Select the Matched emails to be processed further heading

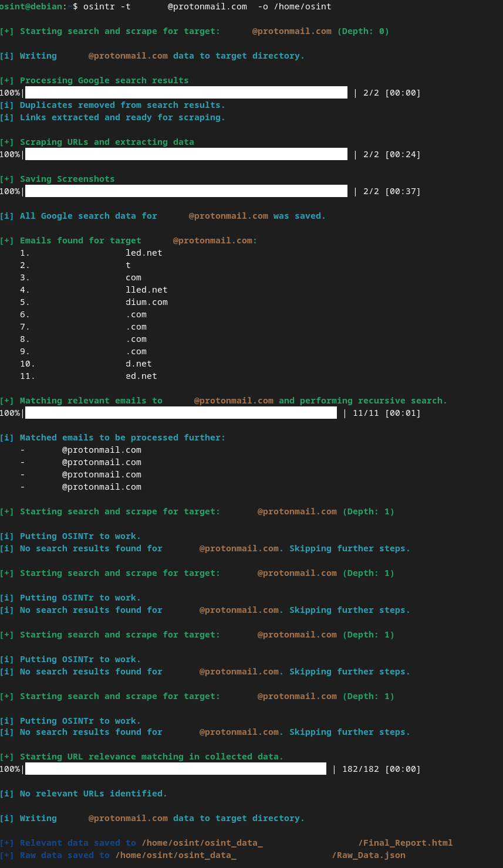pos(122,438)
